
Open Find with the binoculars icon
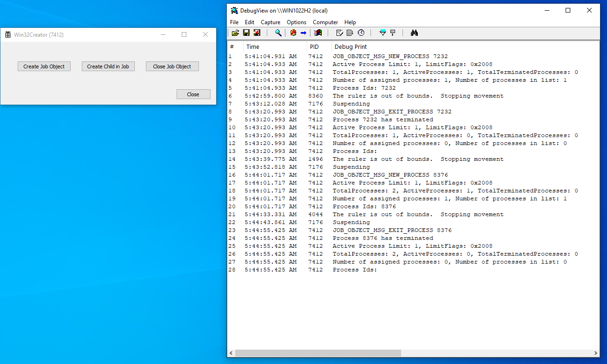[415, 33]
